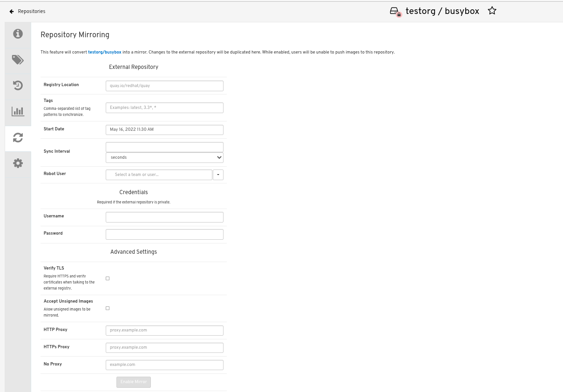Click the Select a team or user field
The image size is (563, 392).
click(159, 175)
